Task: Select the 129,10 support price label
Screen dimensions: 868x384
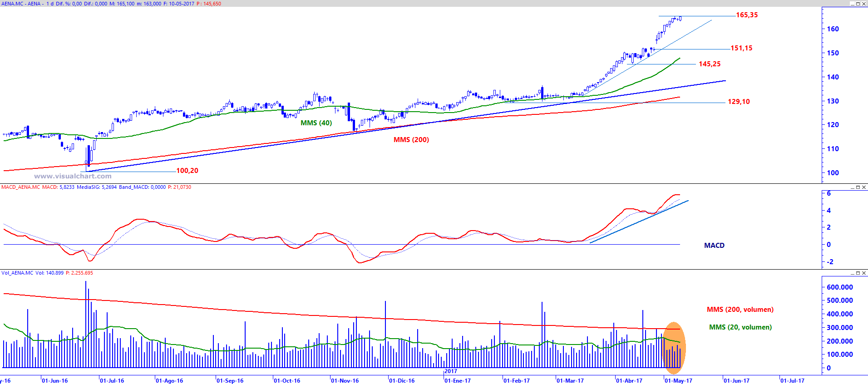Action: [x=739, y=102]
